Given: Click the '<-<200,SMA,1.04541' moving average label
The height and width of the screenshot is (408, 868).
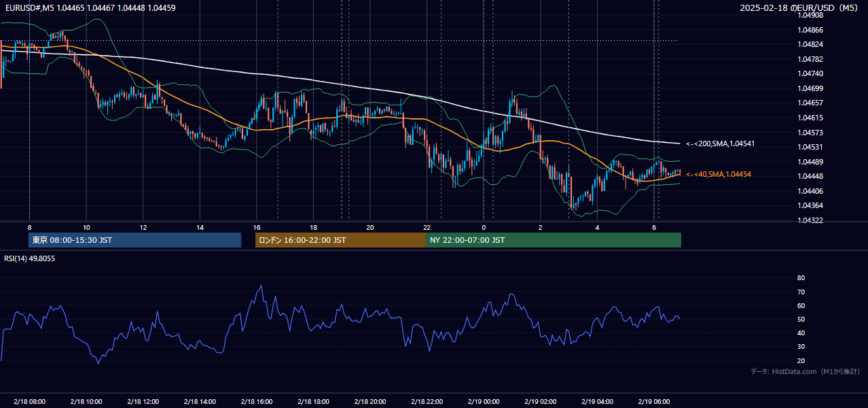Looking at the screenshot, I should [720, 143].
